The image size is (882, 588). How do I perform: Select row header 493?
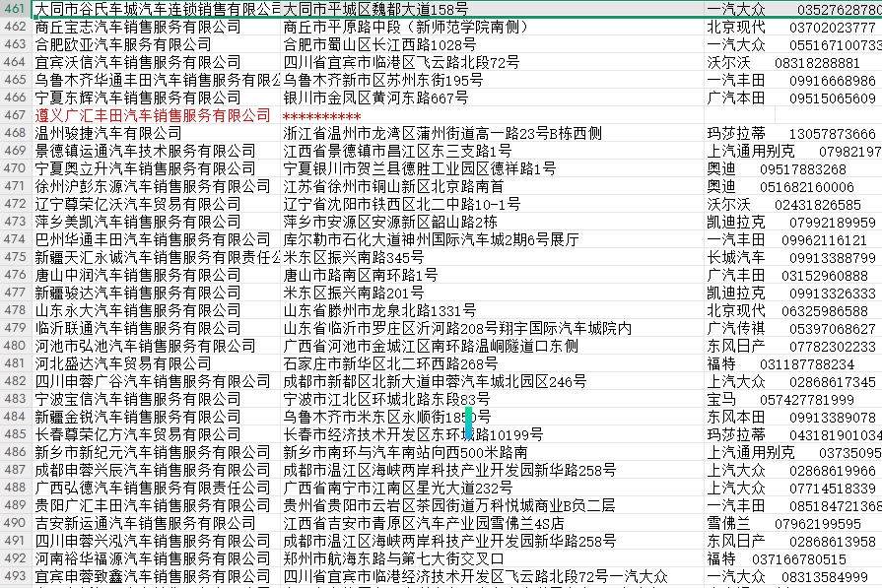(x=16, y=576)
